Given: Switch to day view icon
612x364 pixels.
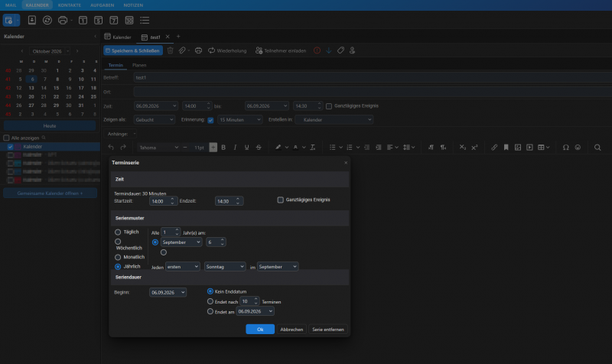Looking at the screenshot, I should point(83,21).
